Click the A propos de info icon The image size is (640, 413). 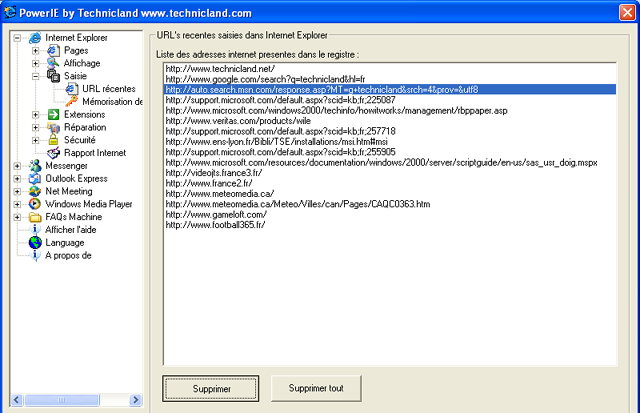click(35, 255)
